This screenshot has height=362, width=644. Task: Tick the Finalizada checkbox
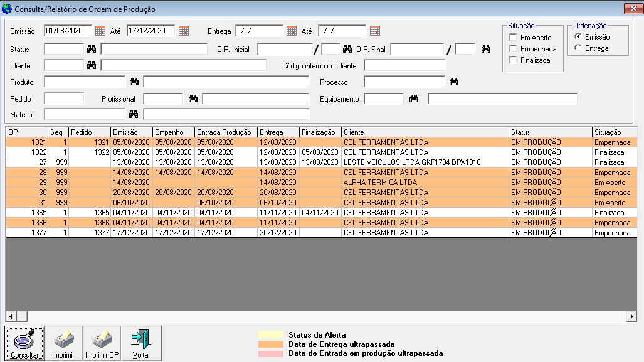click(514, 60)
